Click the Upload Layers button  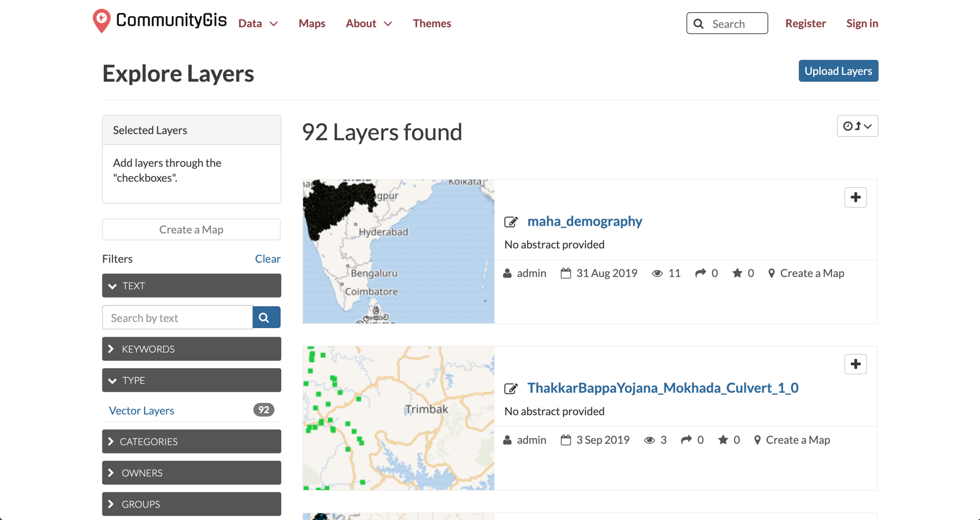tap(838, 71)
